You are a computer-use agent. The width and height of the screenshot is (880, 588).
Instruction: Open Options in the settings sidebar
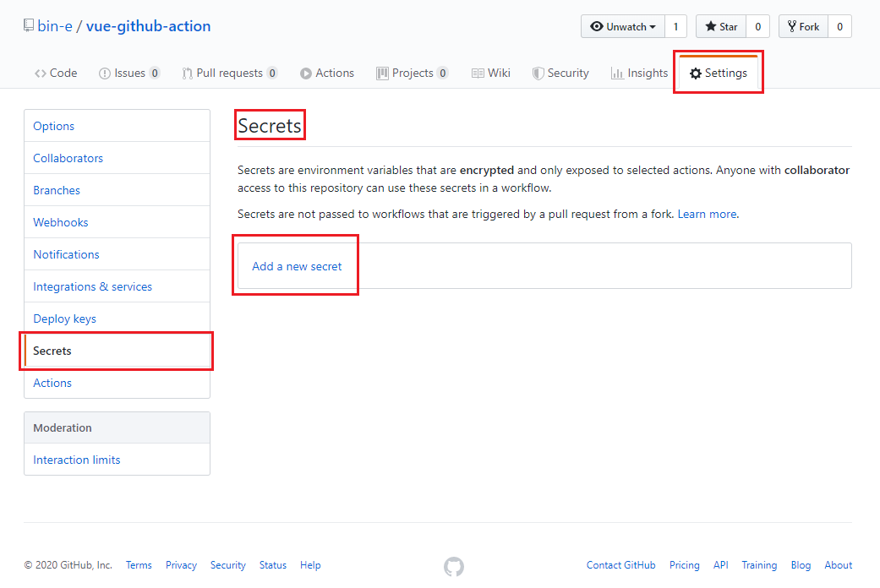117,126
